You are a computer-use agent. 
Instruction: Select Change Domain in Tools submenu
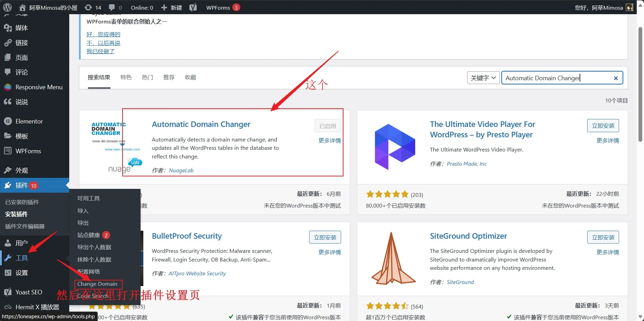tap(97, 284)
